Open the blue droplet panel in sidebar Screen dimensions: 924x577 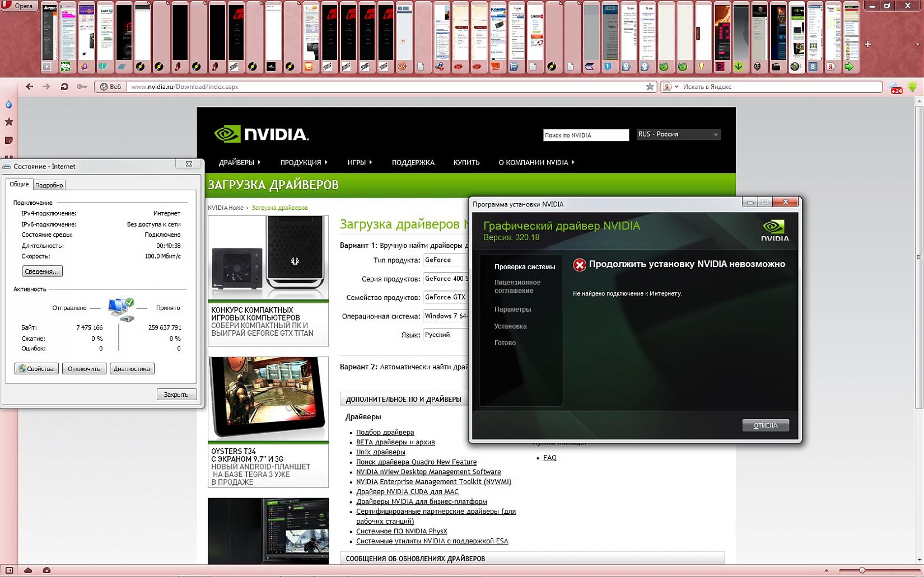(8, 105)
